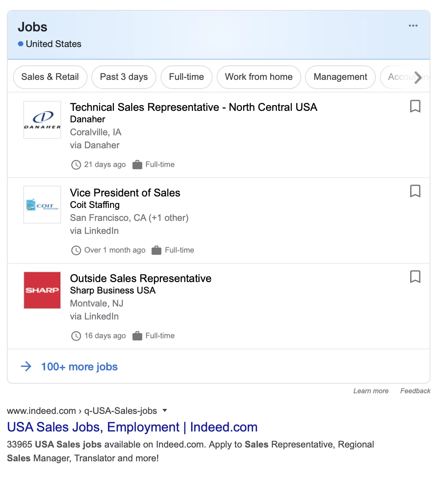Click the Danaher company logo
The height and width of the screenshot is (480, 448).
pos(42,120)
